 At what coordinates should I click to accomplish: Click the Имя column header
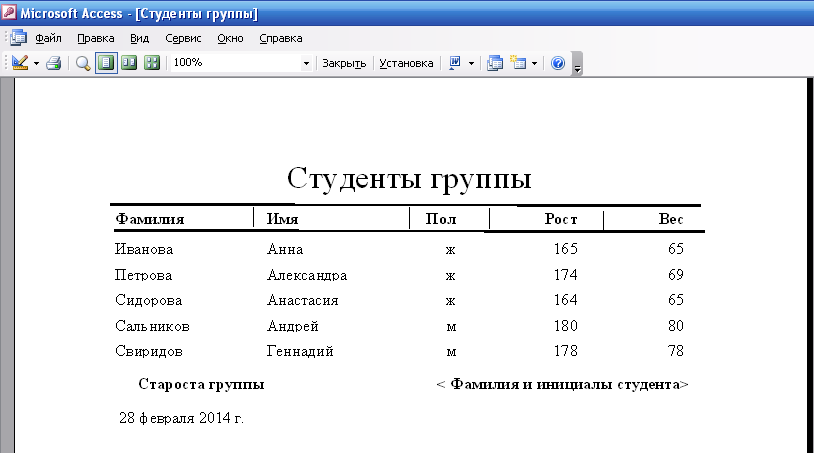click(282, 219)
